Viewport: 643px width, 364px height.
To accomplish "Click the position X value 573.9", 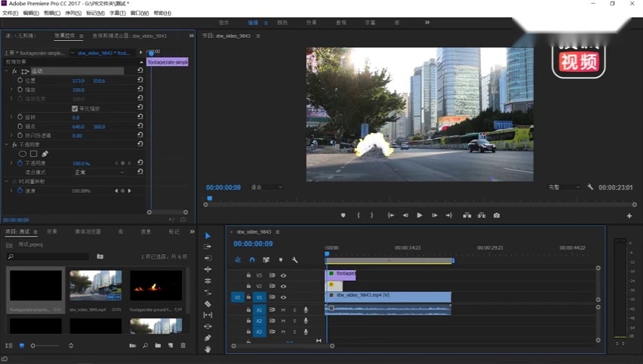I will coord(78,80).
